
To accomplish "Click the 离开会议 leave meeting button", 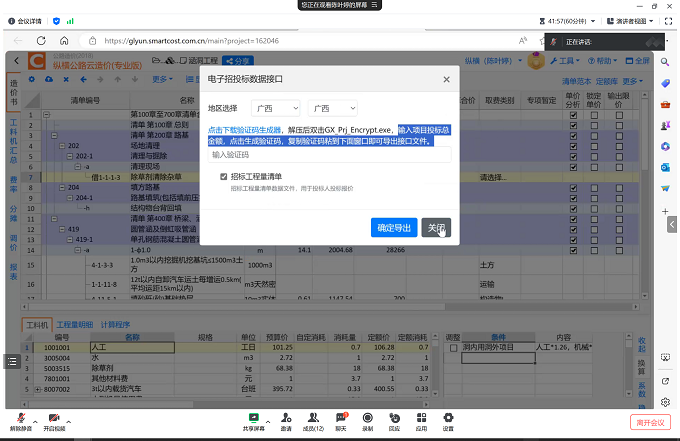I will click(650, 422).
